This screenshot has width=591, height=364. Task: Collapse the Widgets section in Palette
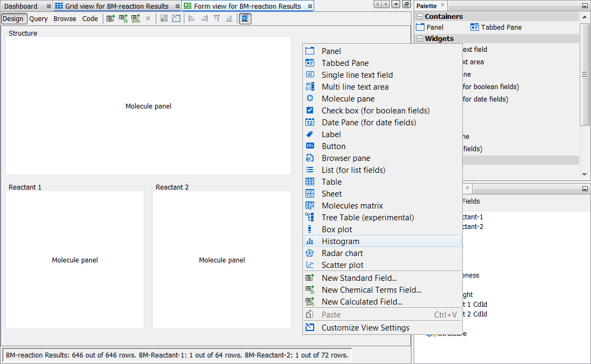(420, 39)
